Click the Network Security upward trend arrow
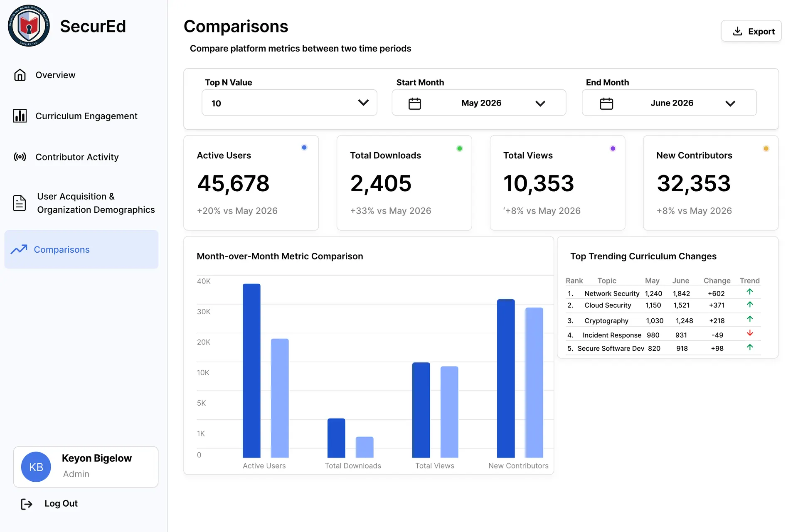This screenshot has height=532, width=798. pyautogui.click(x=750, y=292)
